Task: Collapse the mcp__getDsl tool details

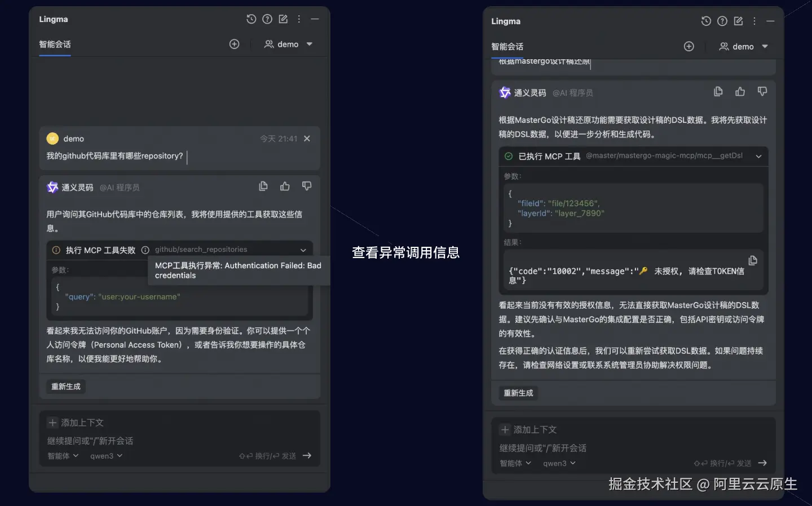Action: [x=759, y=157]
